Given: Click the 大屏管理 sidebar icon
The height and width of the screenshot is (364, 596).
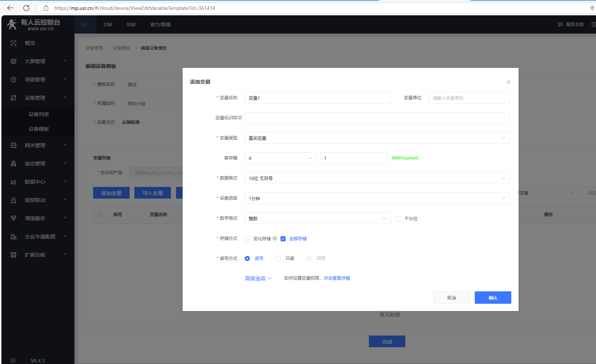Looking at the screenshot, I should tap(14, 61).
